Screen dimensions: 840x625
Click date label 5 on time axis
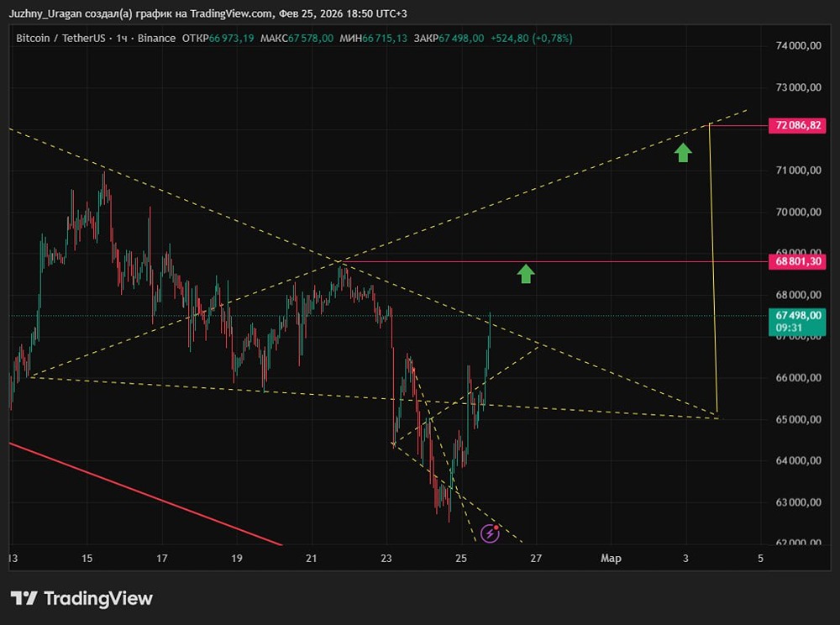(760, 559)
